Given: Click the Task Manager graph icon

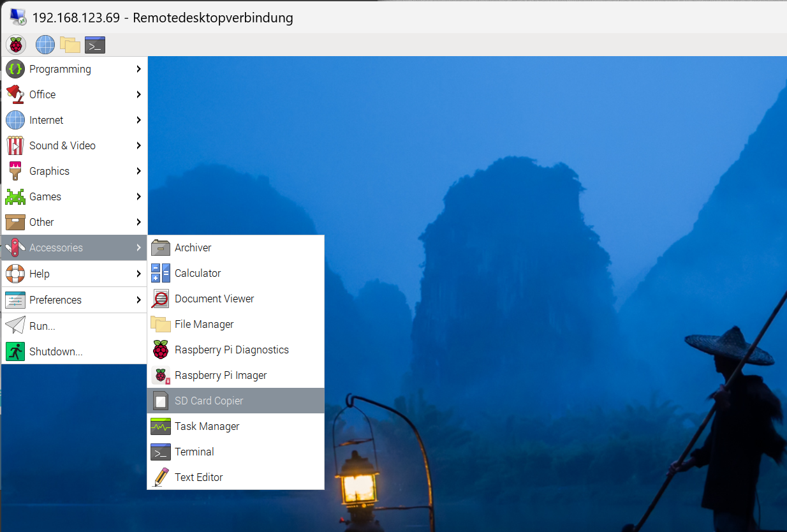Looking at the screenshot, I should [x=161, y=426].
